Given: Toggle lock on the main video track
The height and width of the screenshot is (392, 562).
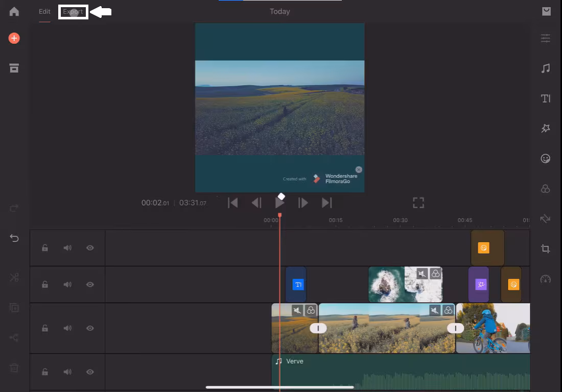Looking at the screenshot, I should coord(45,328).
